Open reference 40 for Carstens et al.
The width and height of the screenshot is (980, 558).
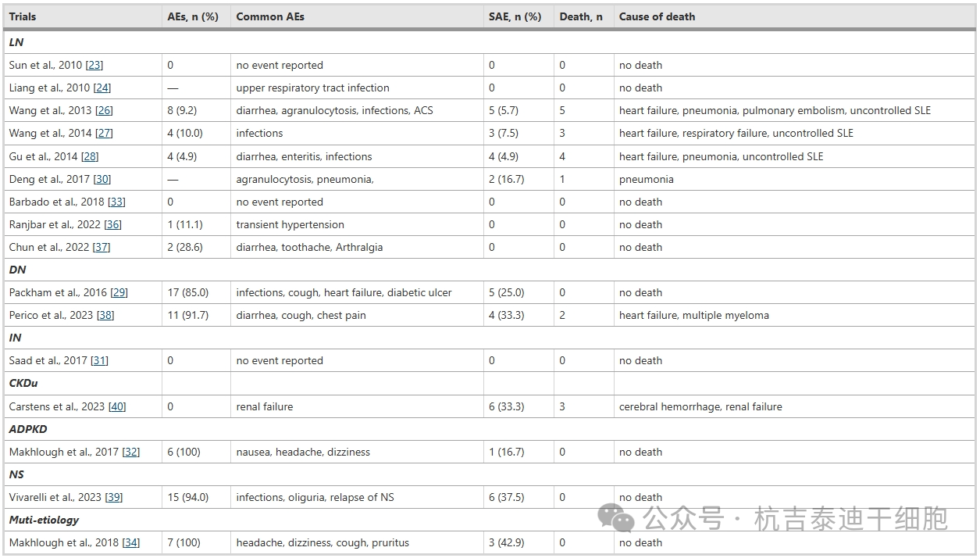[x=116, y=406]
